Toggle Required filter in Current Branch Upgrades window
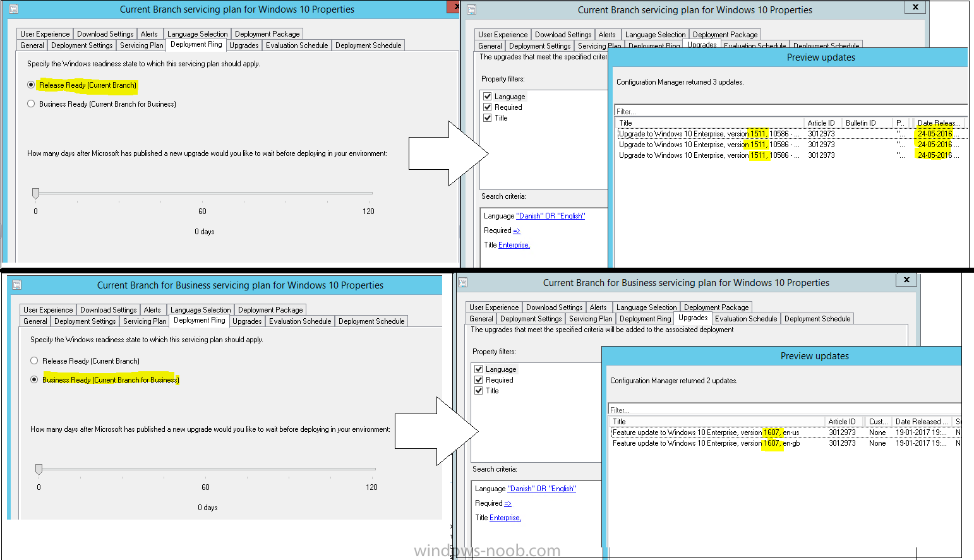 pos(488,107)
